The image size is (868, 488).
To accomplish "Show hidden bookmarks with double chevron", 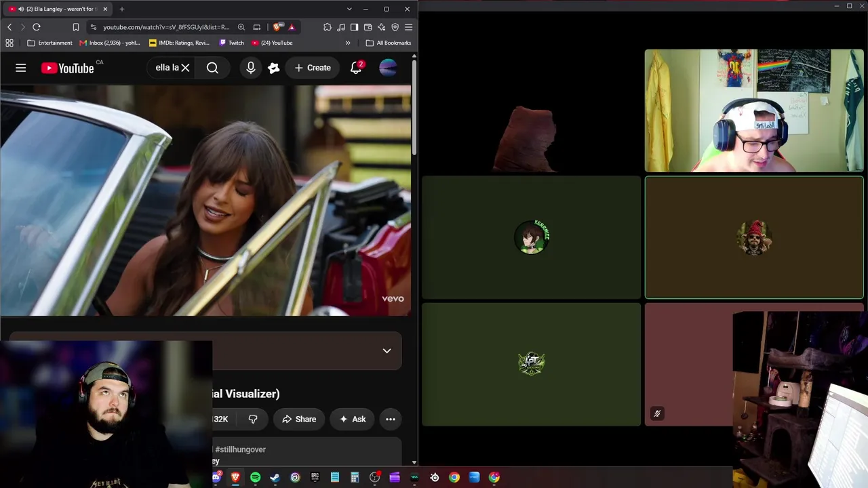I will click(x=348, y=43).
